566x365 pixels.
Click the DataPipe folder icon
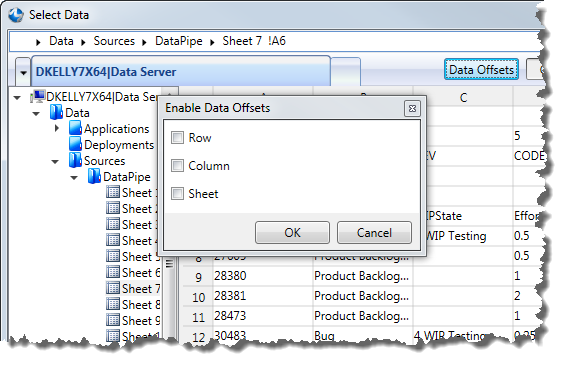(94, 176)
